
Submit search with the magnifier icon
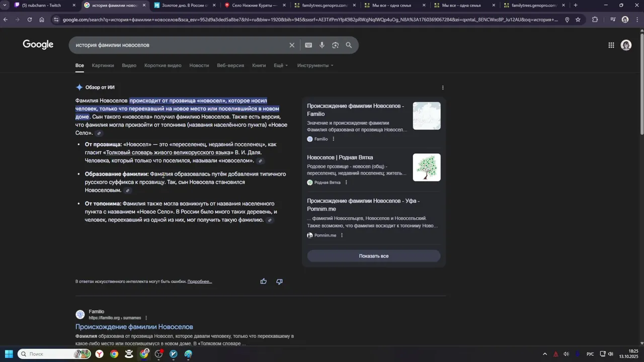pos(349,45)
